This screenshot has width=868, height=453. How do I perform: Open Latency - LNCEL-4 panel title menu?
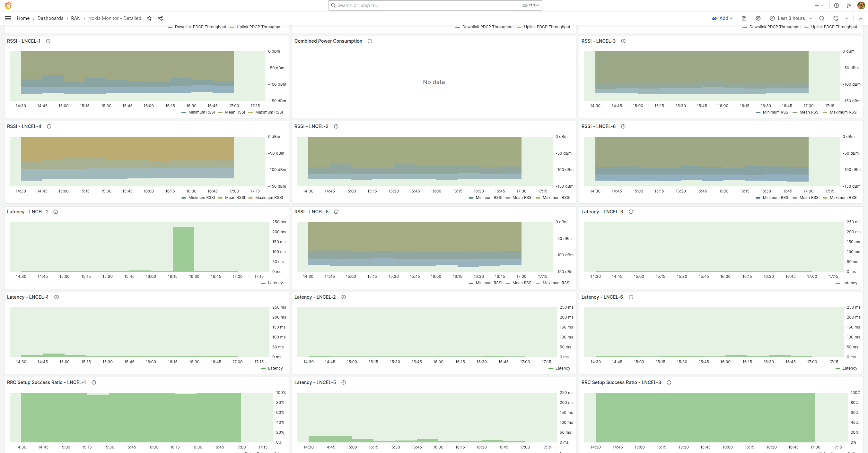click(x=28, y=297)
